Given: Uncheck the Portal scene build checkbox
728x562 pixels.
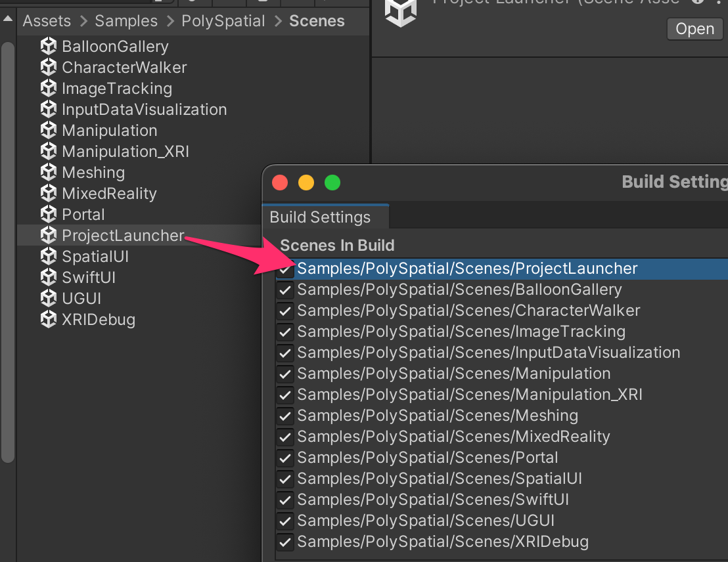Looking at the screenshot, I should [284, 458].
